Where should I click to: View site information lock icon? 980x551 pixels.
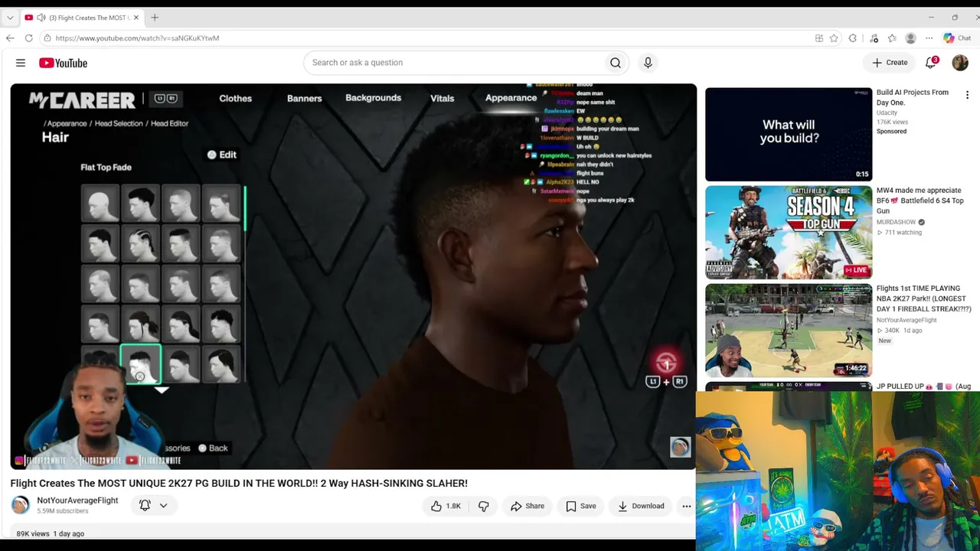tap(47, 38)
